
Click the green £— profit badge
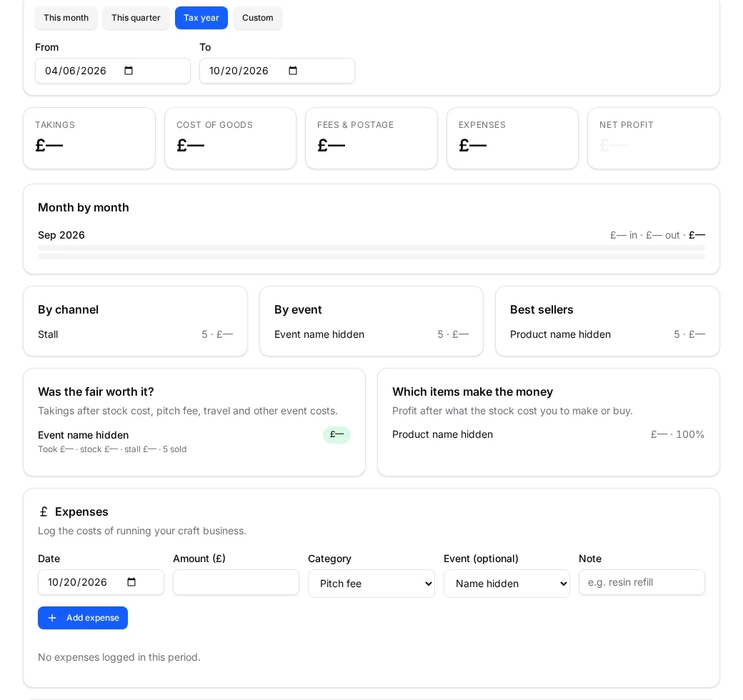(x=337, y=435)
